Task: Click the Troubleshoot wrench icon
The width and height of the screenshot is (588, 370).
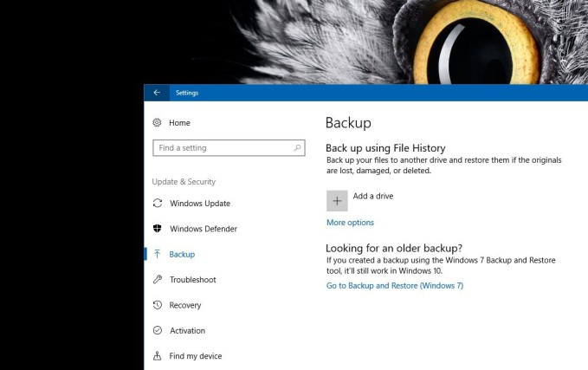Action: [x=158, y=280]
